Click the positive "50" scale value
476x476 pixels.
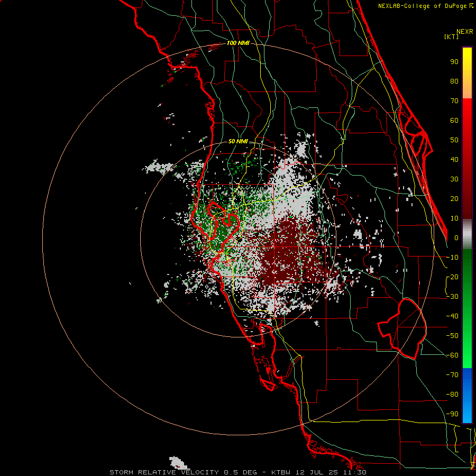point(454,140)
